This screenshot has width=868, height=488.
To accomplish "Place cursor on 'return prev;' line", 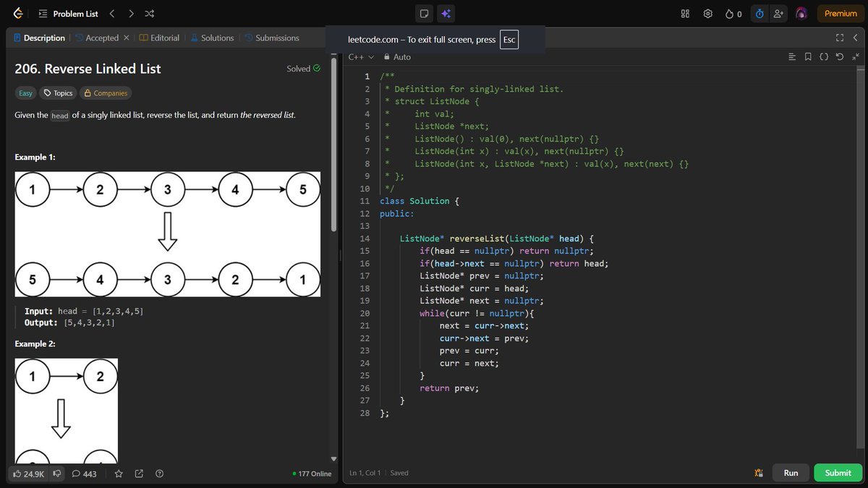I will pos(449,388).
